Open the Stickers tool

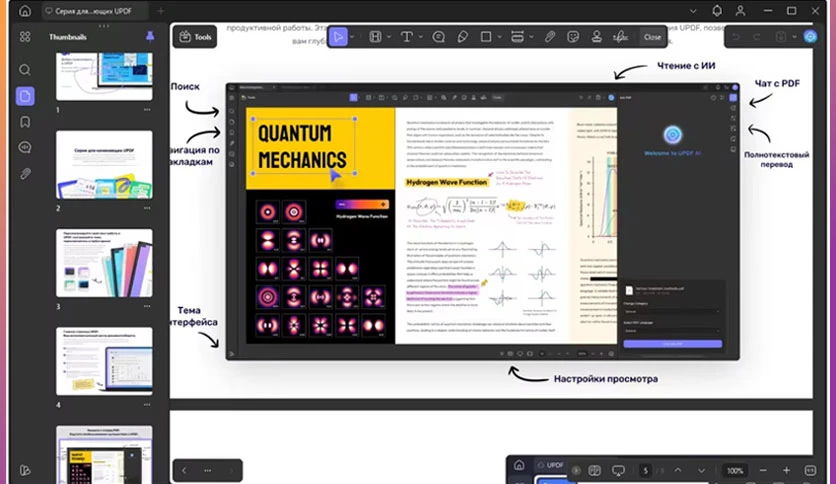coord(573,37)
